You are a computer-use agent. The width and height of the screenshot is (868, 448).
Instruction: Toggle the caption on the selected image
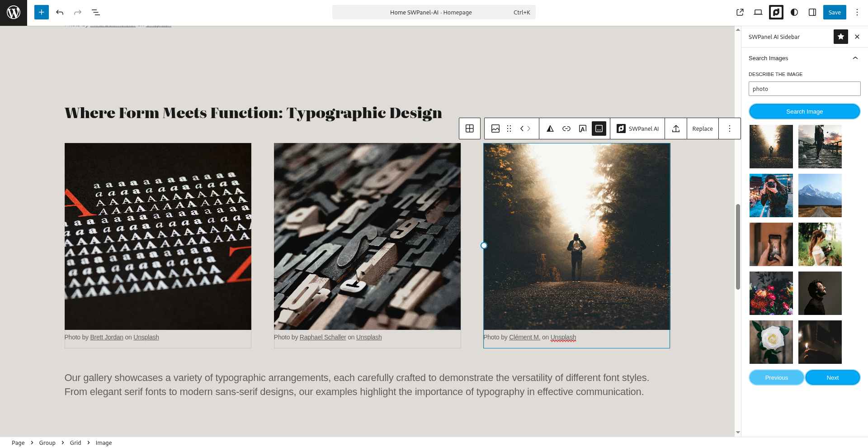599,129
